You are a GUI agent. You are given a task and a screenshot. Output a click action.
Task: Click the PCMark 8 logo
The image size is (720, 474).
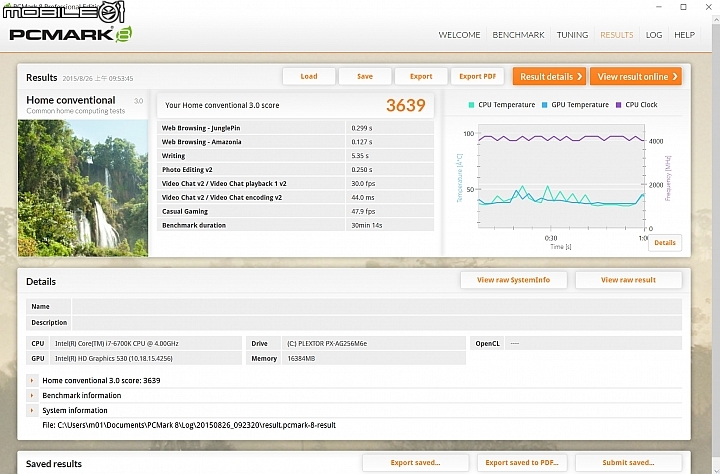[x=70, y=35]
